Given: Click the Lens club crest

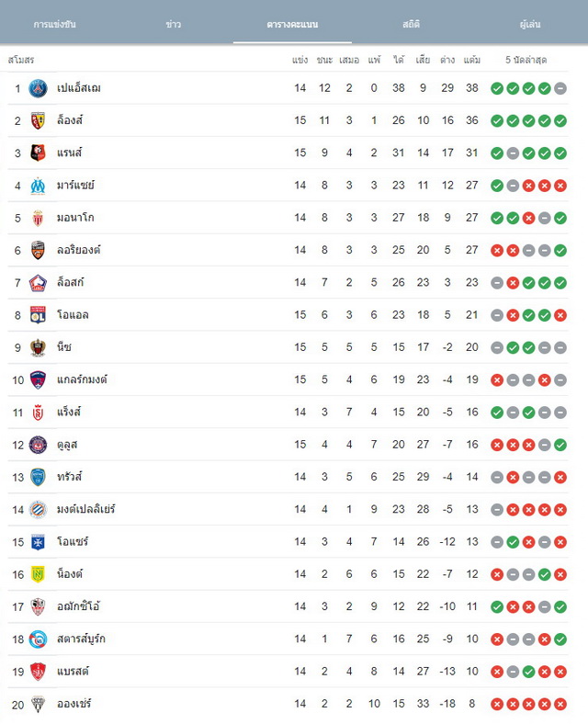Looking at the screenshot, I should 38,120.
